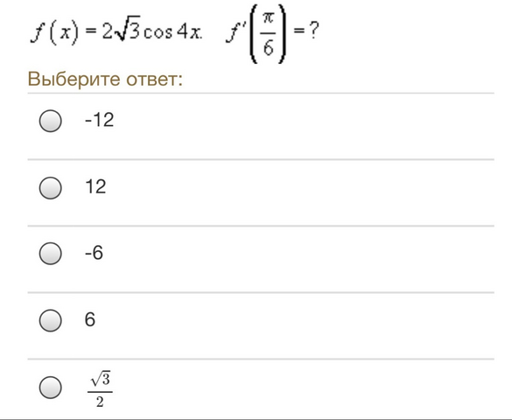This screenshot has height=420, width=512.
Task: Click the answer label reading 6
Action: point(90,319)
